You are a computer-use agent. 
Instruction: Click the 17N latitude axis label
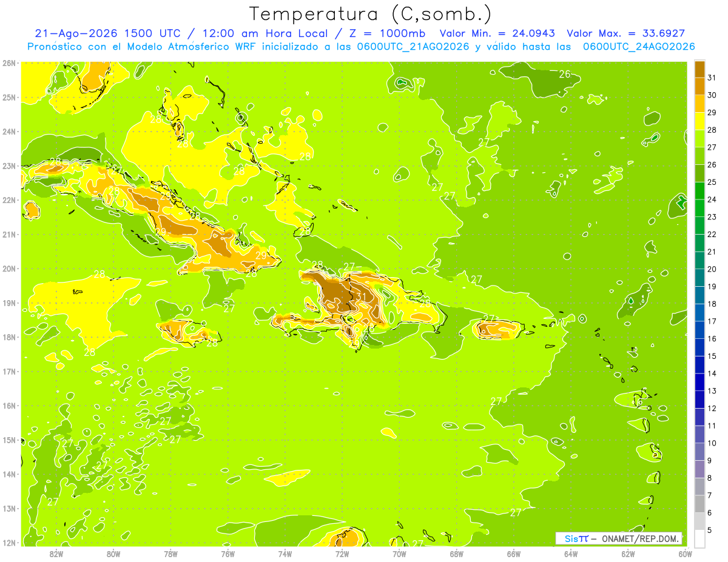coord(8,371)
